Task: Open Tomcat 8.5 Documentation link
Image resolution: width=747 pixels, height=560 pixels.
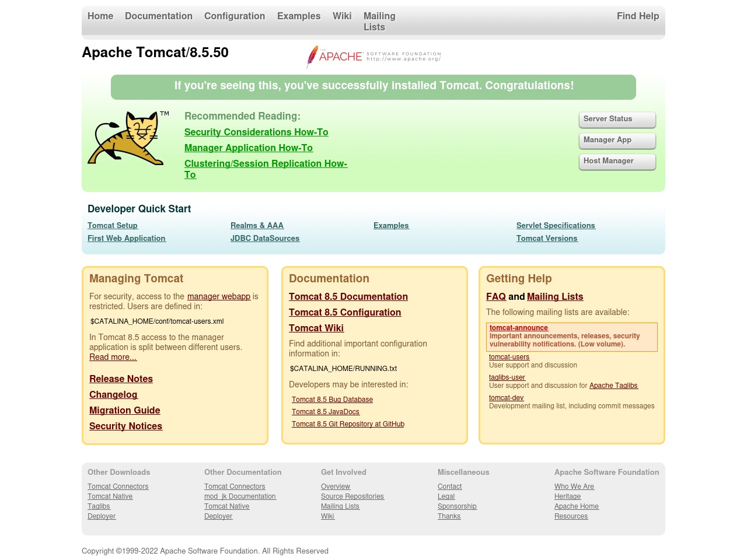Action: pyautogui.click(x=348, y=297)
